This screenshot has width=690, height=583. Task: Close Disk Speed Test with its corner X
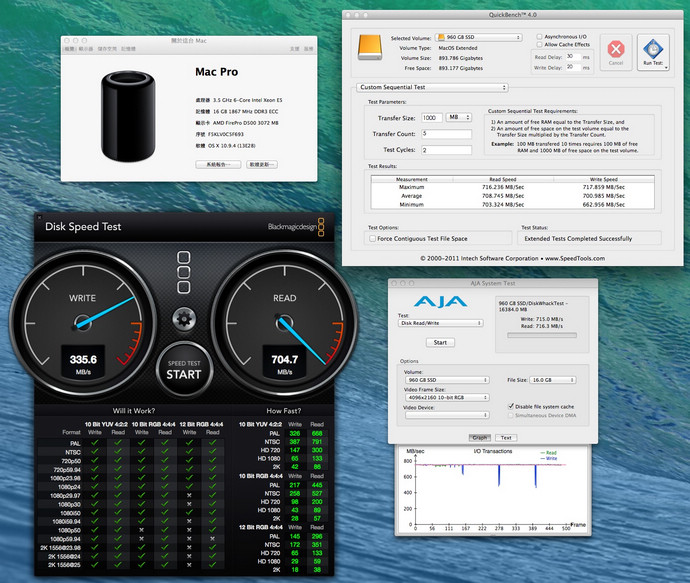[39, 217]
